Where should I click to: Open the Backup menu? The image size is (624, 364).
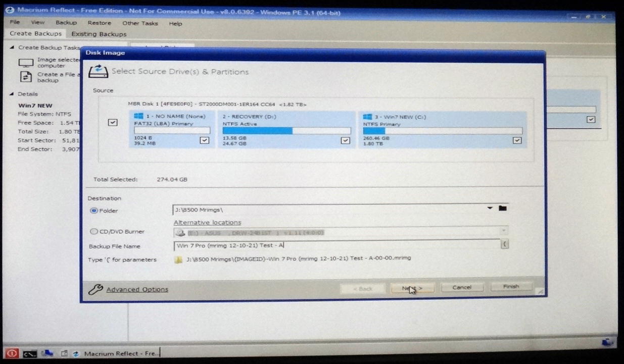coord(66,23)
